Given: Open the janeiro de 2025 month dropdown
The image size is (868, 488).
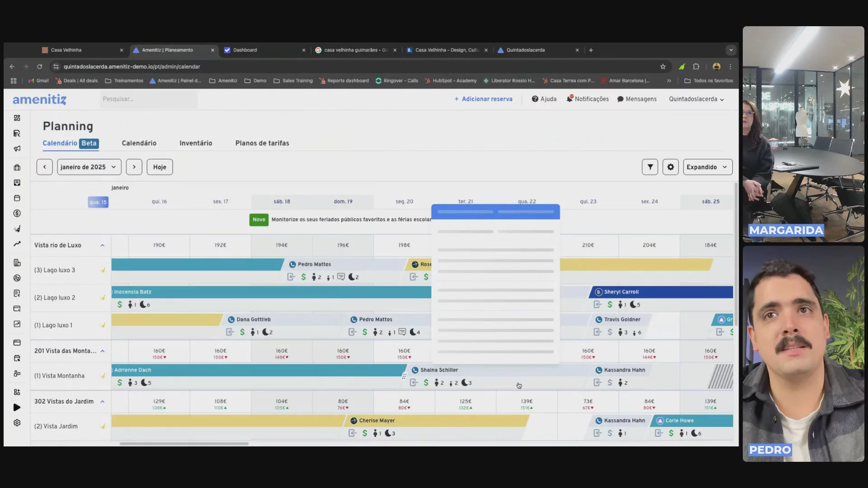Looking at the screenshot, I should tap(89, 167).
